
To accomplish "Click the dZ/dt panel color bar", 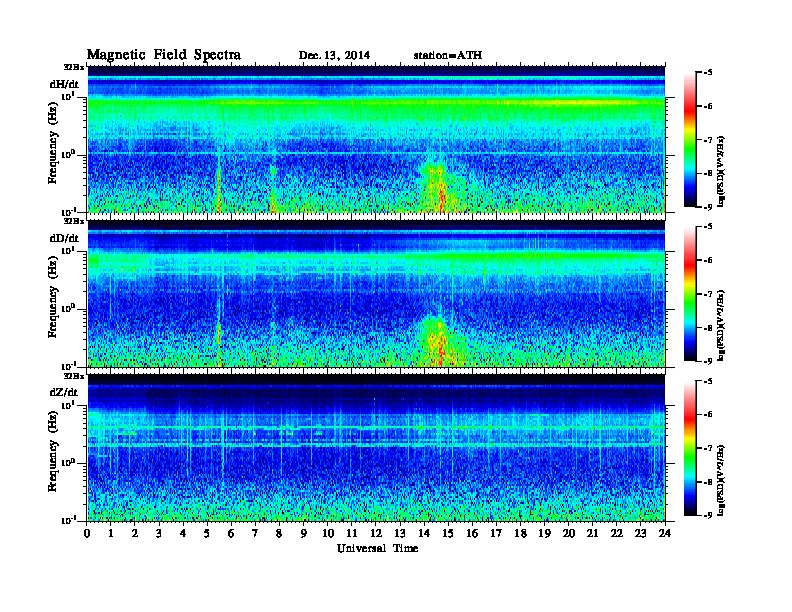I will pos(690,448).
